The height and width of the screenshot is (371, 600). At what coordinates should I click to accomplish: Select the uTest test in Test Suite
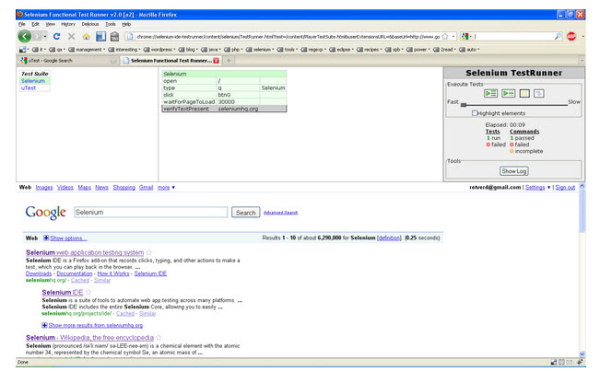pyautogui.click(x=28, y=88)
